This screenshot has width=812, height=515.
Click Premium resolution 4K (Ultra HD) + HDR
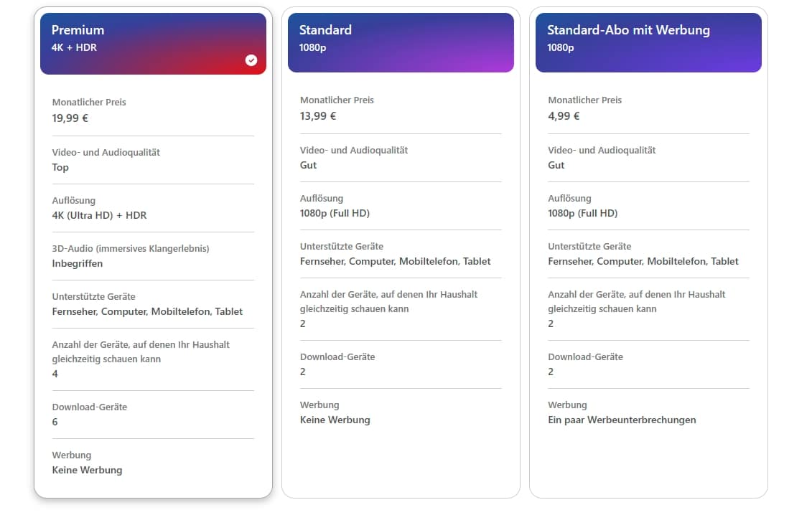(99, 215)
